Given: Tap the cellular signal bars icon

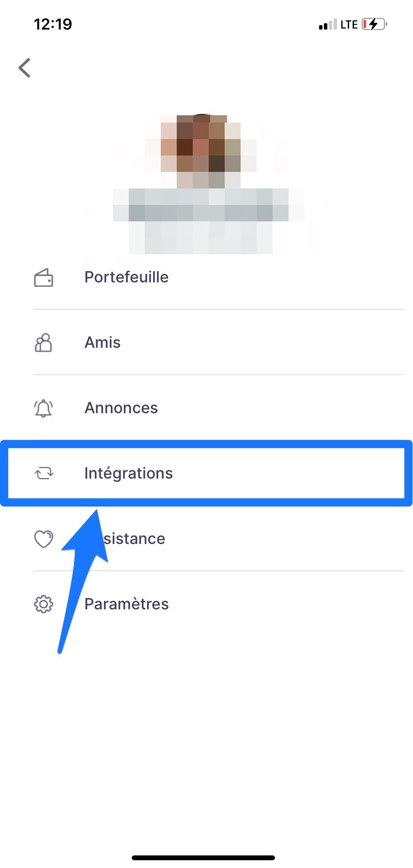Looking at the screenshot, I should click(327, 25).
